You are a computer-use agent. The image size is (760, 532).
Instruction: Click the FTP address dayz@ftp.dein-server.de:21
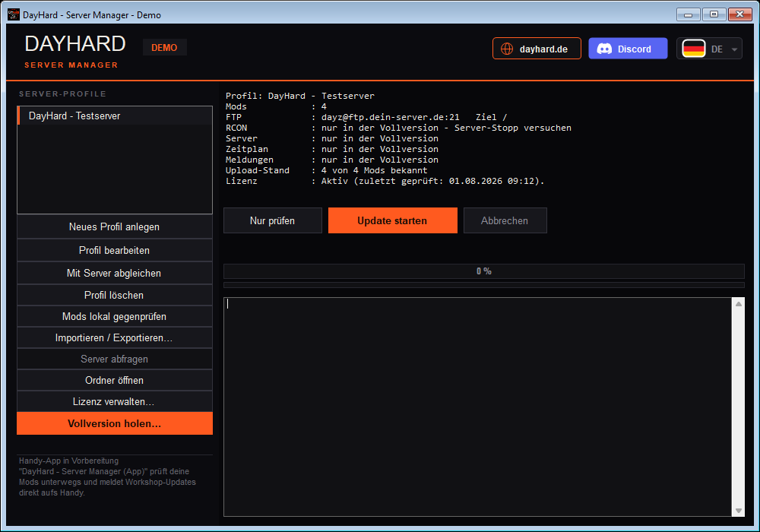pos(390,117)
